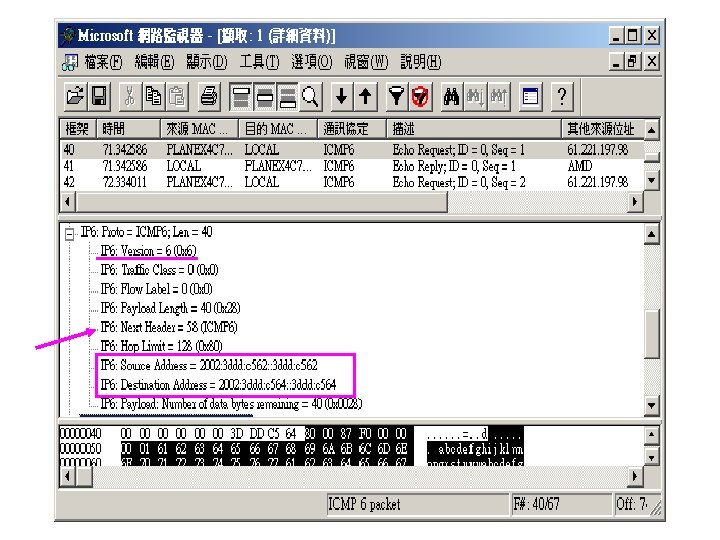This screenshot has height=540, width=720.
Task: Click the 目的 MAC column header
Action: pyautogui.click(x=278, y=129)
